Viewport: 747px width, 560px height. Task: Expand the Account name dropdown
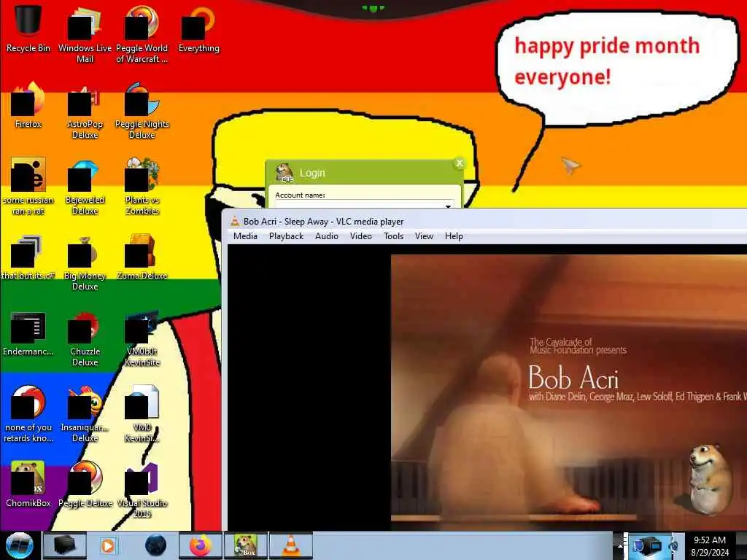click(x=448, y=206)
